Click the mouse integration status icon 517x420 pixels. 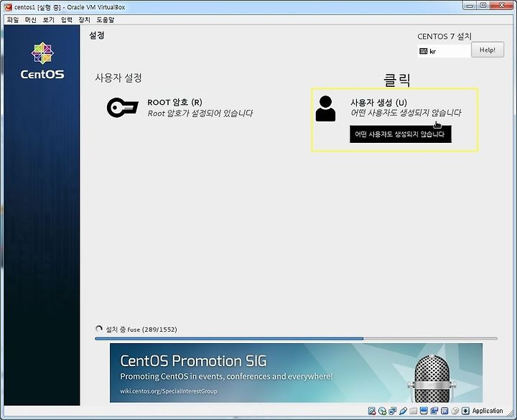455,411
